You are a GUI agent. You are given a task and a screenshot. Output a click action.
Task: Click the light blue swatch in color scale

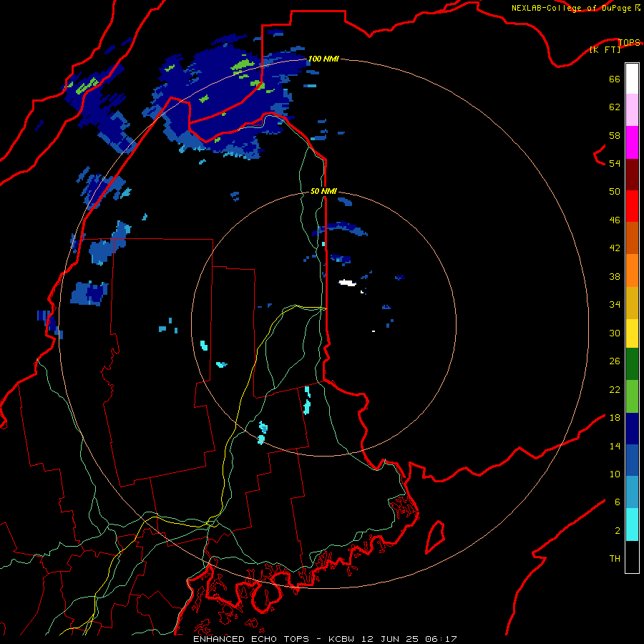tap(632, 492)
